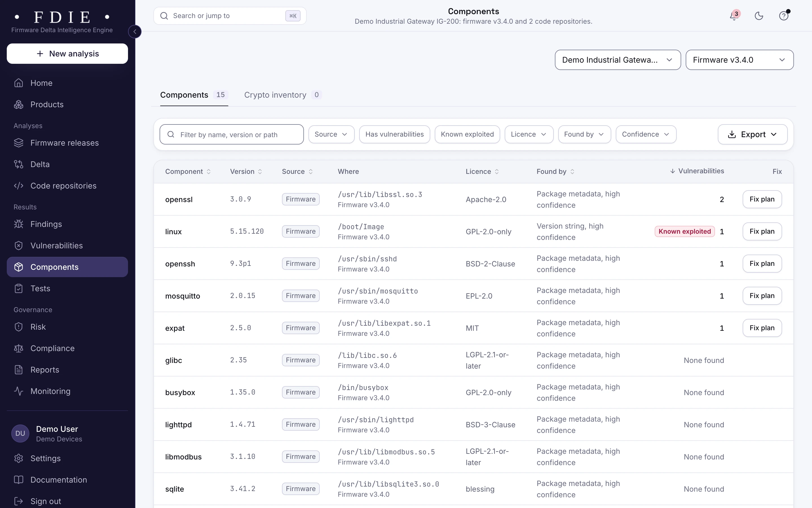Sort by the Vulnerabilities column header

(x=697, y=171)
